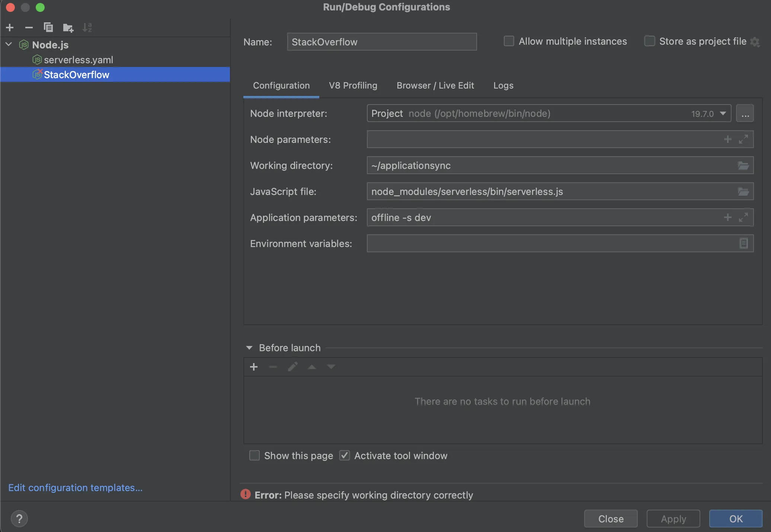
Task: Click Edit configuration templates link
Action: pyautogui.click(x=75, y=488)
